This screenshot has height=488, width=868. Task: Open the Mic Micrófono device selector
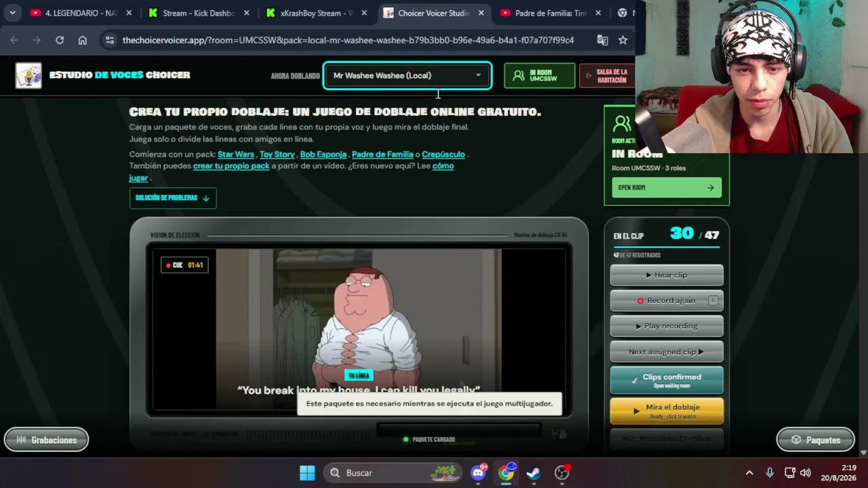pyautogui.click(x=667, y=439)
